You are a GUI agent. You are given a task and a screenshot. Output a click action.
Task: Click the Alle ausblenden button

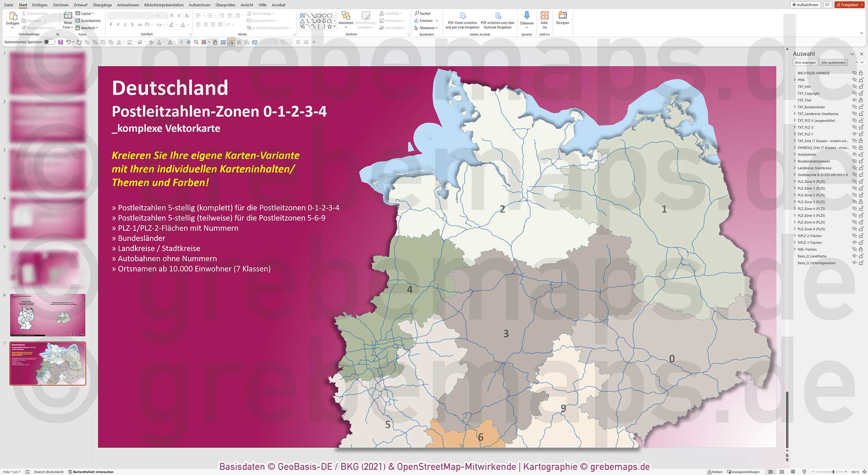(834, 62)
